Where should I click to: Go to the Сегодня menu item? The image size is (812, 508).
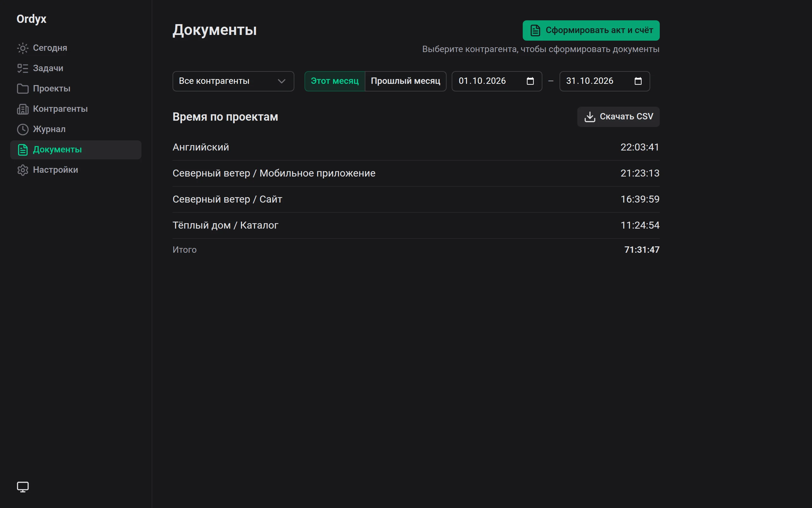pyautogui.click(x=76, y=48)
